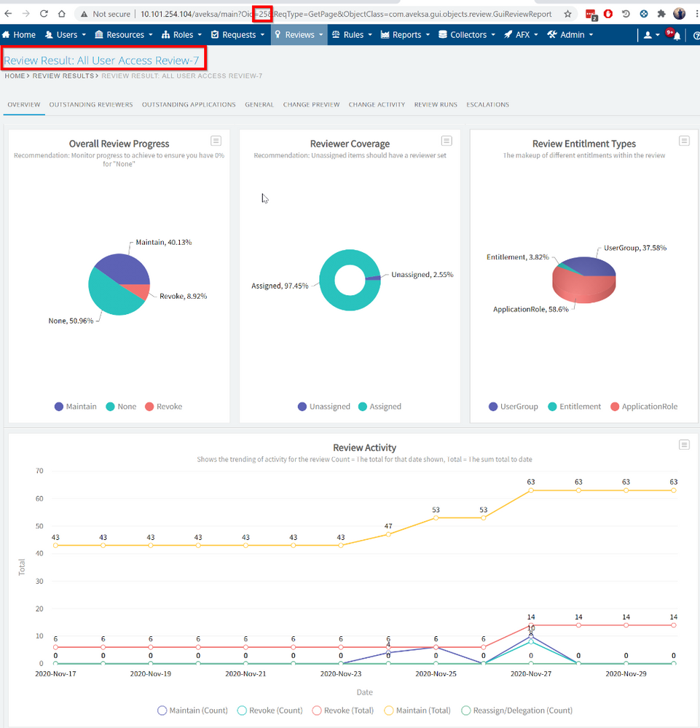Go to Review Results breadcrumb link
700x728 pixels.
click(x=63, y=76)
